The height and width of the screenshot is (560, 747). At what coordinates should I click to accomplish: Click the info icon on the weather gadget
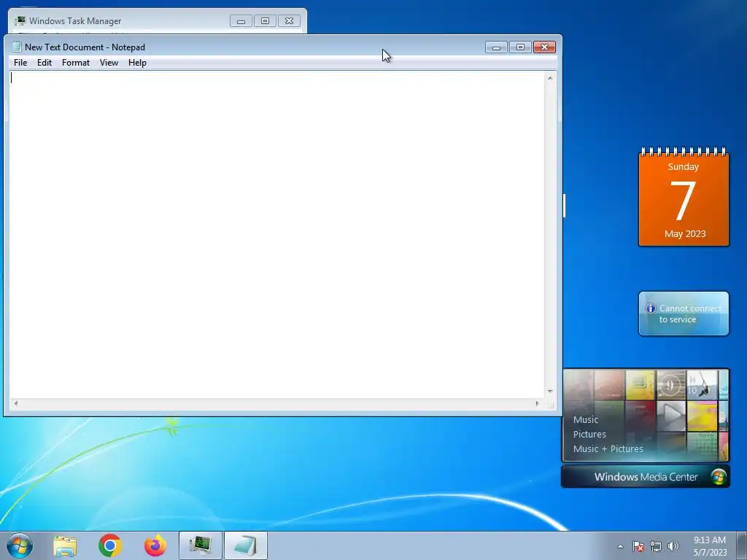(x=650, y=308)
